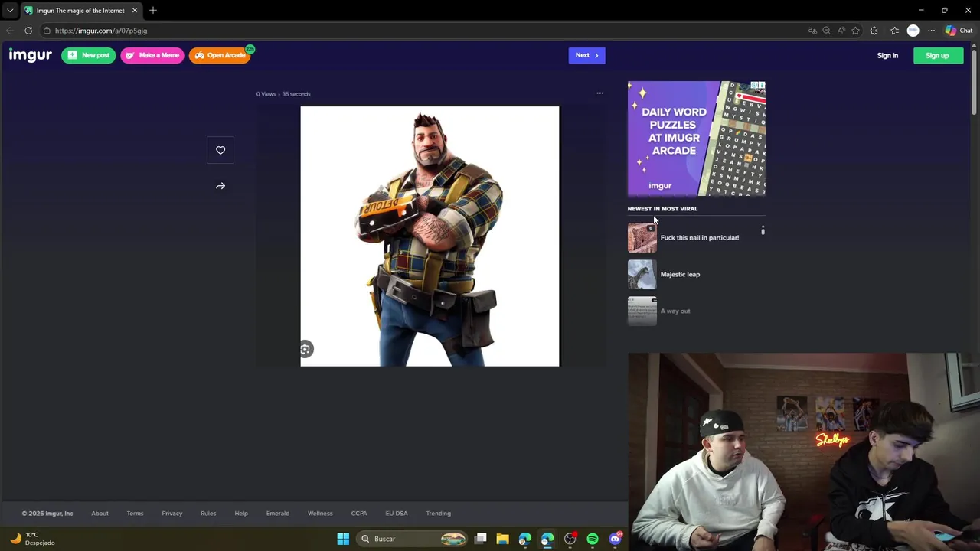This screenshot has width=980, height=551.
Task: Click the read aloud icon
Action: (841, 31)
